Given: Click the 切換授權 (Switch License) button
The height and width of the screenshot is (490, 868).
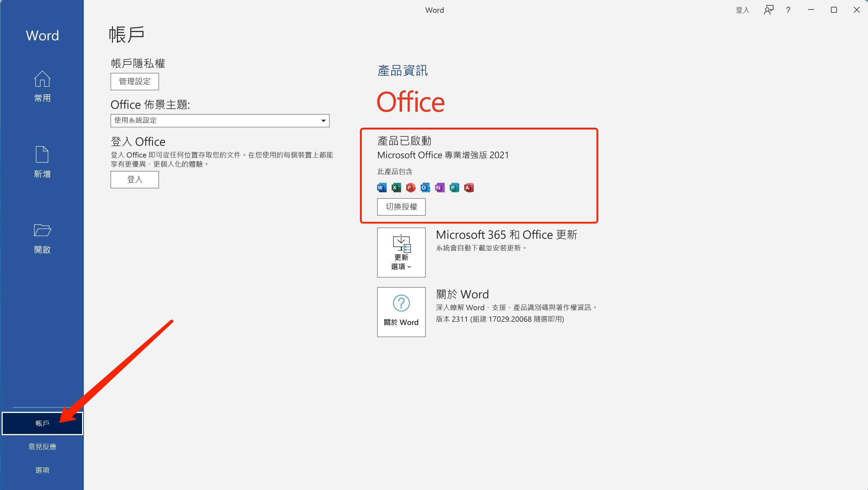Looking at the screenshot, I should (x=401, y=206).
